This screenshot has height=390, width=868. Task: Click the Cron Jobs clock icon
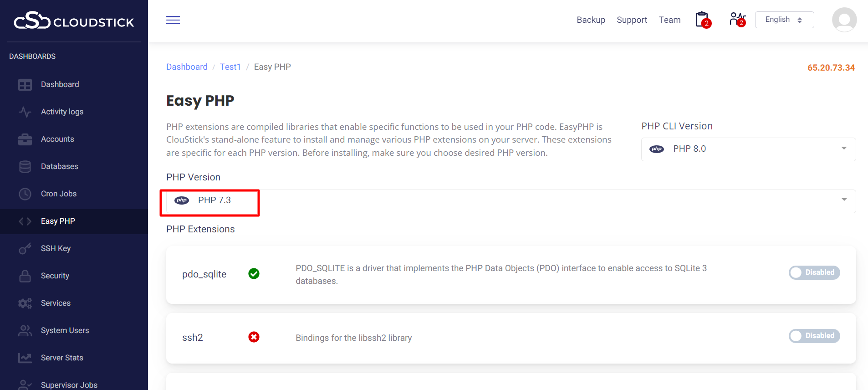[25, 194]
